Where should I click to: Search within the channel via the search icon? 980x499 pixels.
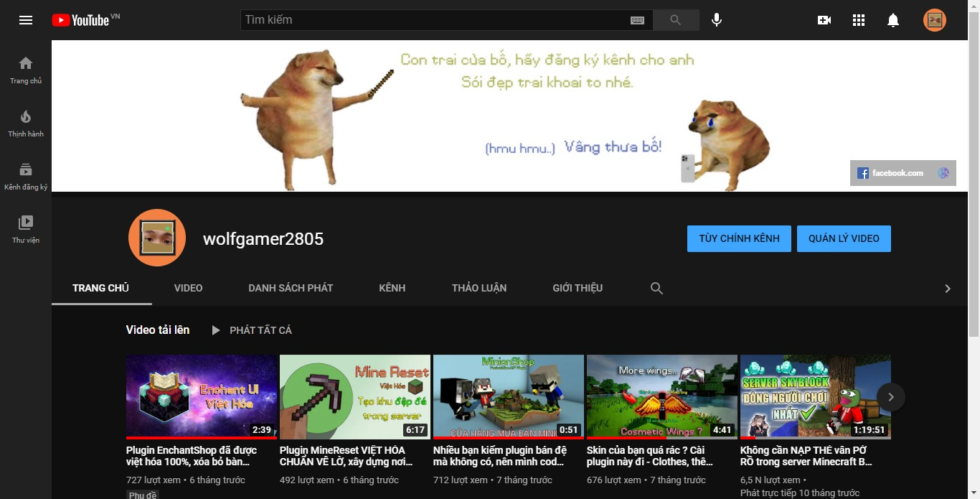(656, 287)
